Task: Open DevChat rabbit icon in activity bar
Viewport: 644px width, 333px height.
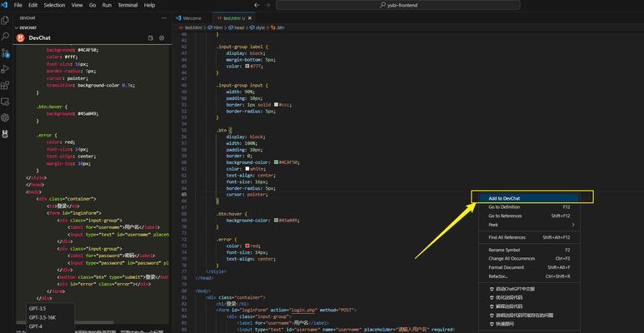Action: pos(5,134)
